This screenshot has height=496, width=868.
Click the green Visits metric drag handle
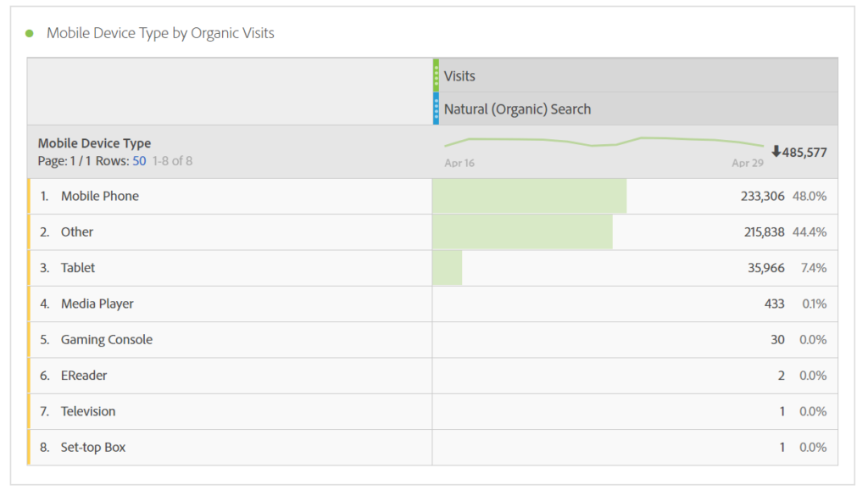coord(436,75)
